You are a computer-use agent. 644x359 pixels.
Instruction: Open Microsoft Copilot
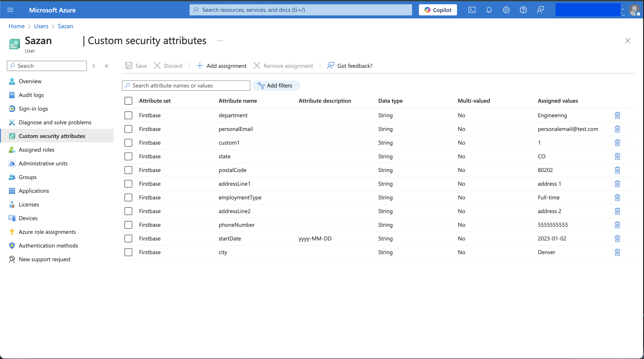438,10
